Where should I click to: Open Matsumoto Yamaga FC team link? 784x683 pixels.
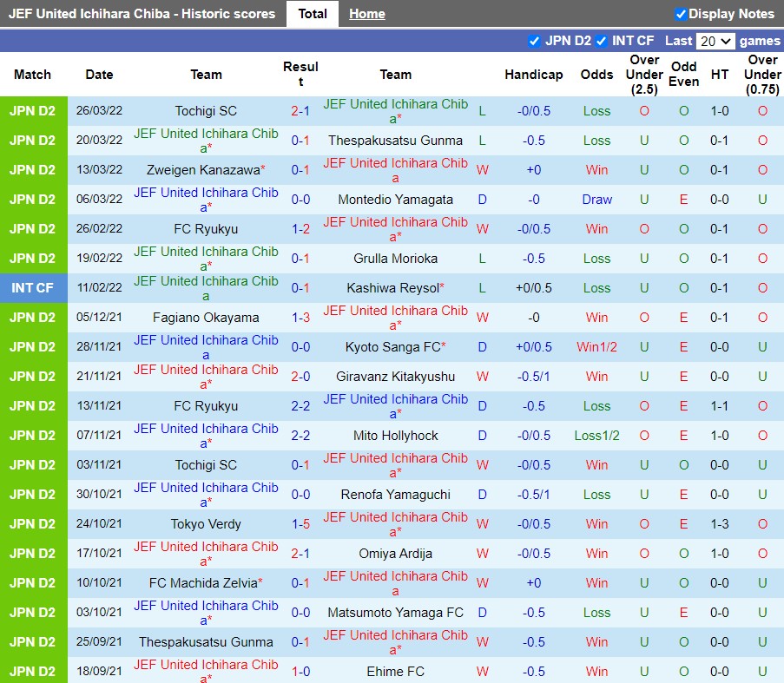[395, 612]
